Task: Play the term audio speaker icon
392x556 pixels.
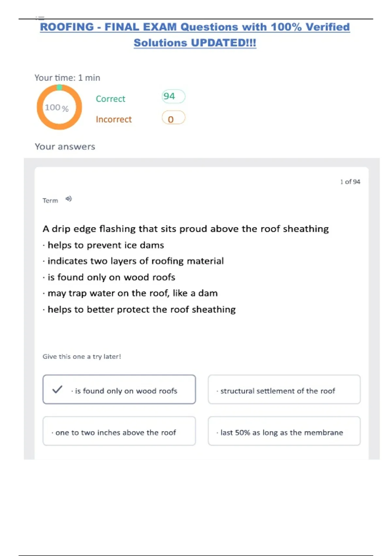Action: click(x=69, y=199)
